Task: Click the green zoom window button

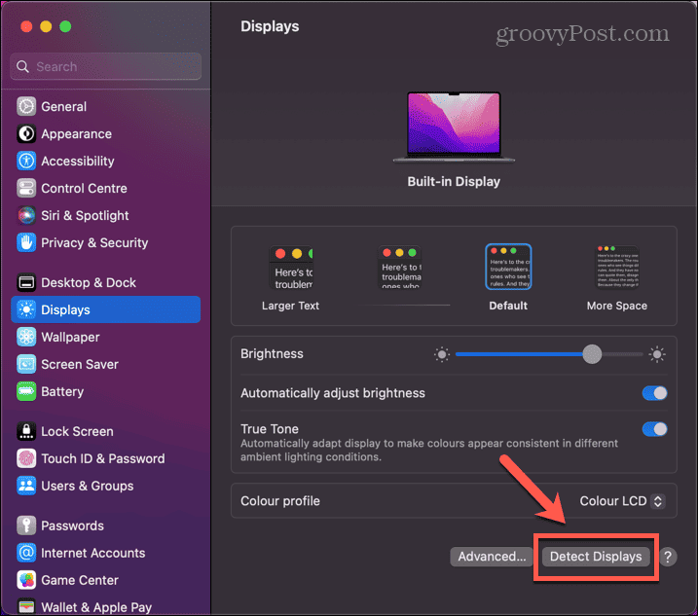Action: 65,26
